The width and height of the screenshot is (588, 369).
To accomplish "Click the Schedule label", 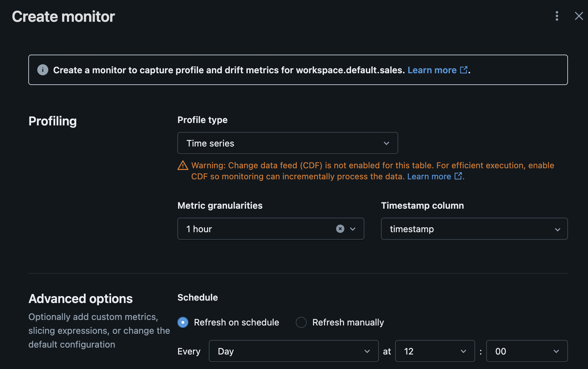I will [x=197, y=297].
